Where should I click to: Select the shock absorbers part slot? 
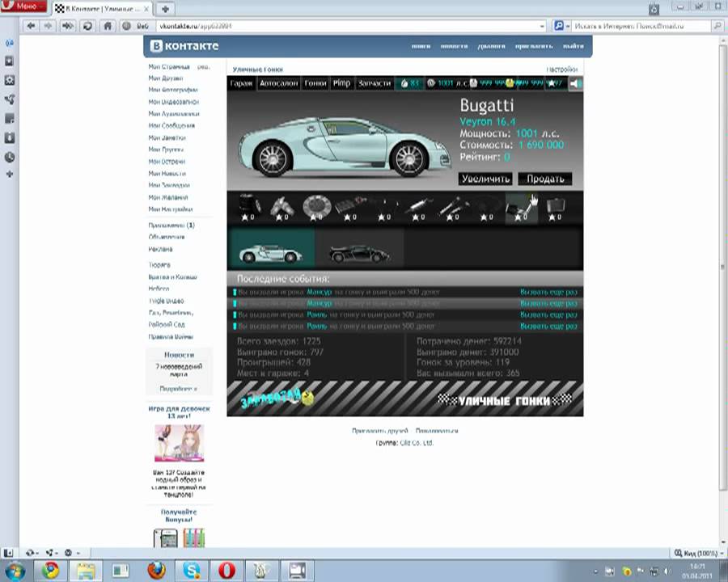(x=453, y=208)
